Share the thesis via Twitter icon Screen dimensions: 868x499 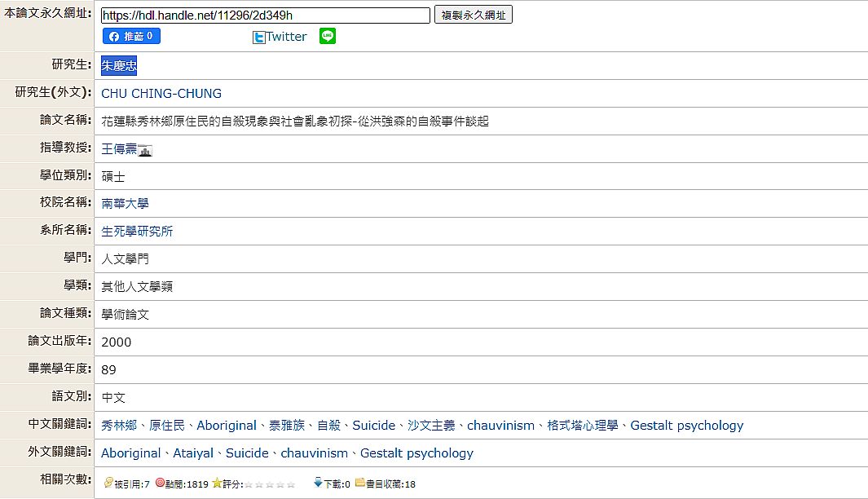(x=259, y=37)
